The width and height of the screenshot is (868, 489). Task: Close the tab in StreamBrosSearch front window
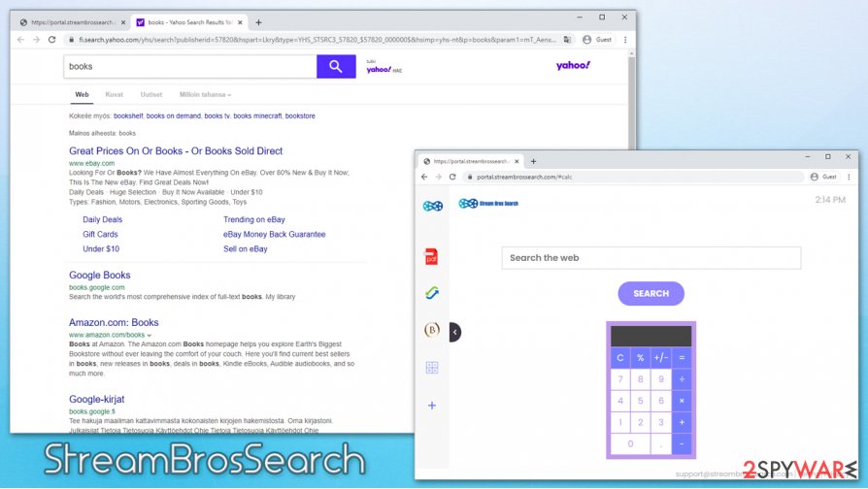pos(517,161)
